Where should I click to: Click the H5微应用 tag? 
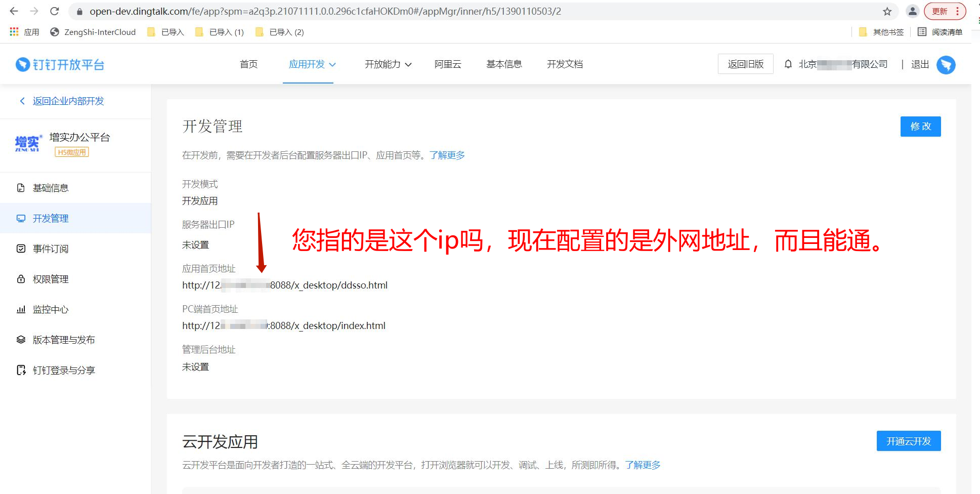72,152
